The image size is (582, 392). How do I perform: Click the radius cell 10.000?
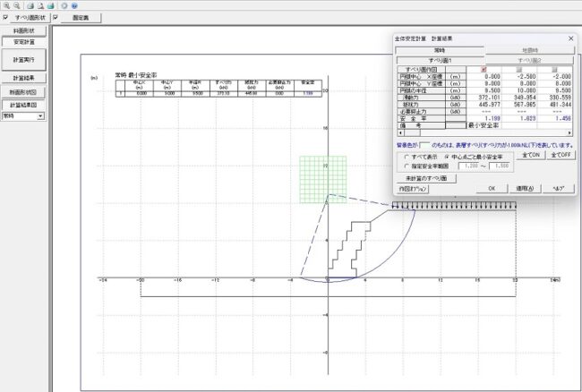[x=519, y=90]
